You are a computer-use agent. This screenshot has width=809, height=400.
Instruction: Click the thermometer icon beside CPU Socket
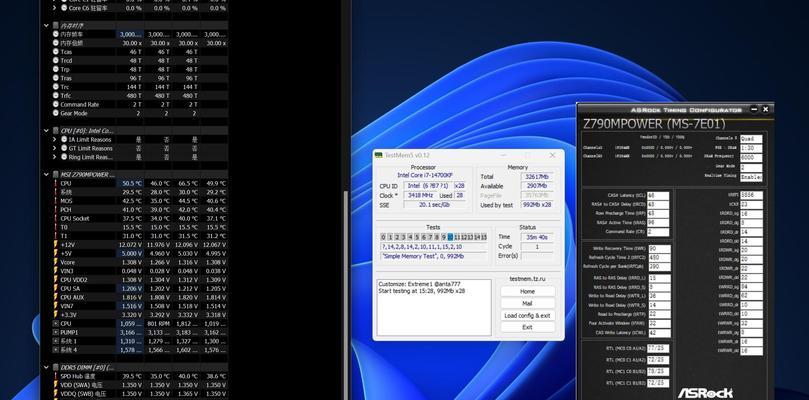click(x=56, y=218)
